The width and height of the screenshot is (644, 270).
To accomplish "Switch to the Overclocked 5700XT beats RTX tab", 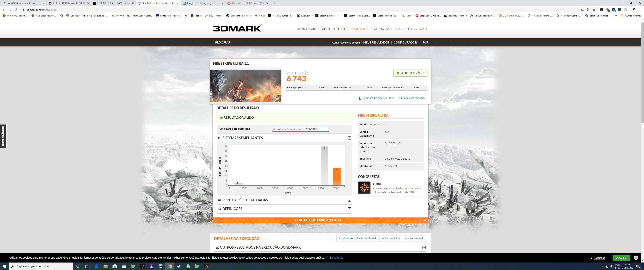I will click(x=247, y=3).
